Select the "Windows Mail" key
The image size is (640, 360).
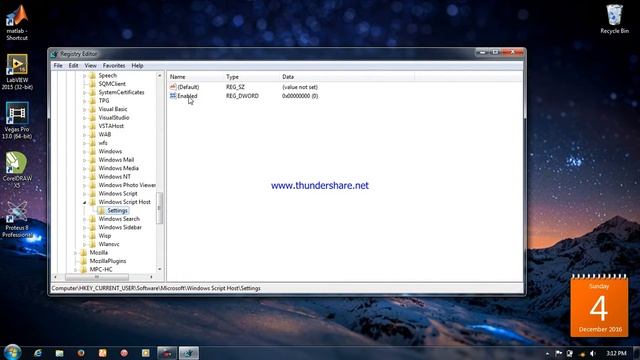(116, 160)
